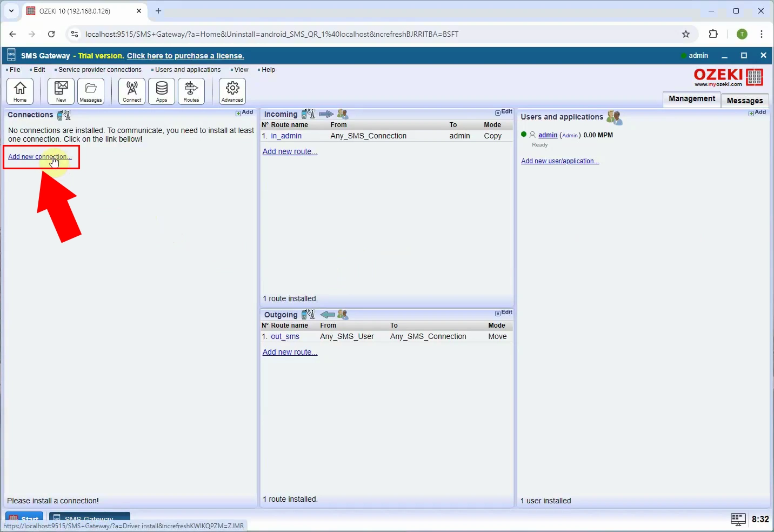This screenshot has height=532, width=774.
Task: Open the in_admin route
Action: coord(286,136)
